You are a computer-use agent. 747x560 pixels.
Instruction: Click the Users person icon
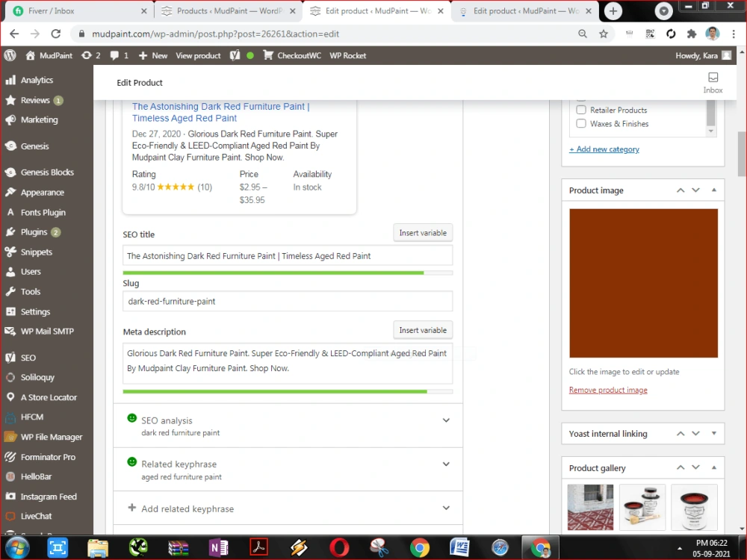pyautogui.click(x=10, y=272)
